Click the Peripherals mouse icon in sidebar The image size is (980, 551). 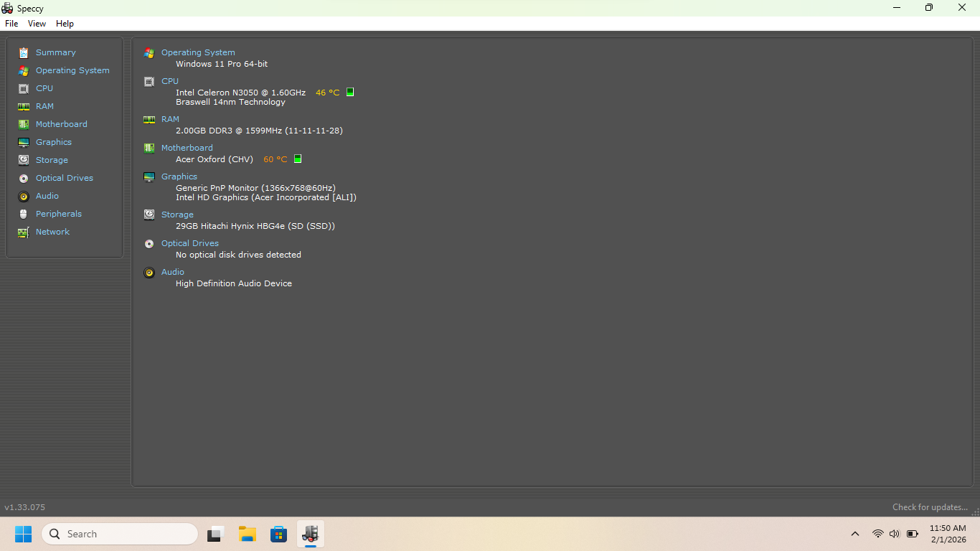(x=24, y=214)
